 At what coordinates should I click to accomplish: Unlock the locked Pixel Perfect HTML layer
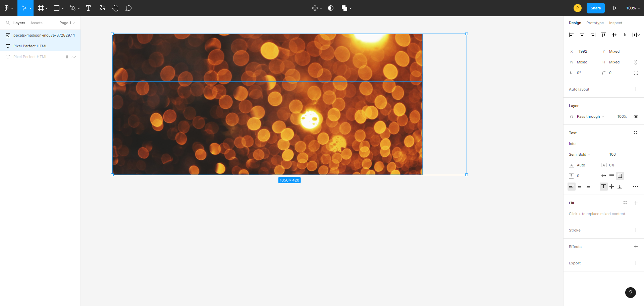[x=67, y=57]
